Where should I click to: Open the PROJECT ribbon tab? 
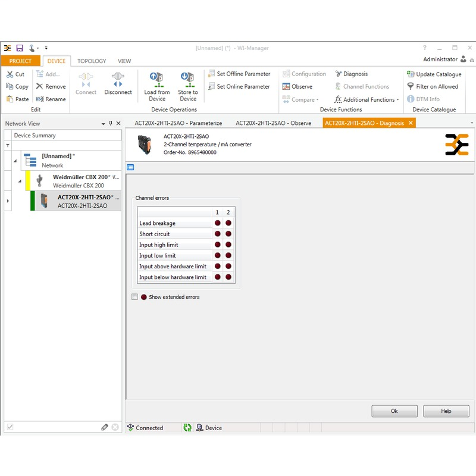pyautogui.click(x=20, y=61)
